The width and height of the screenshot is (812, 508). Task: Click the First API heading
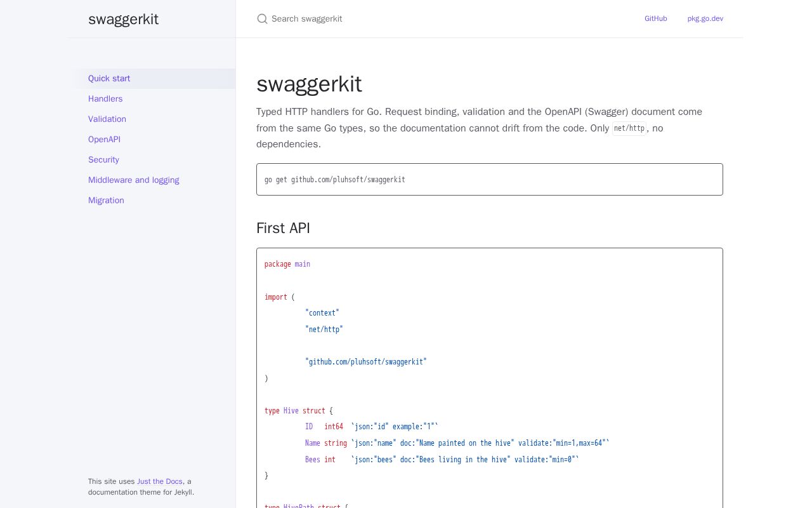(x=283, y=228)
